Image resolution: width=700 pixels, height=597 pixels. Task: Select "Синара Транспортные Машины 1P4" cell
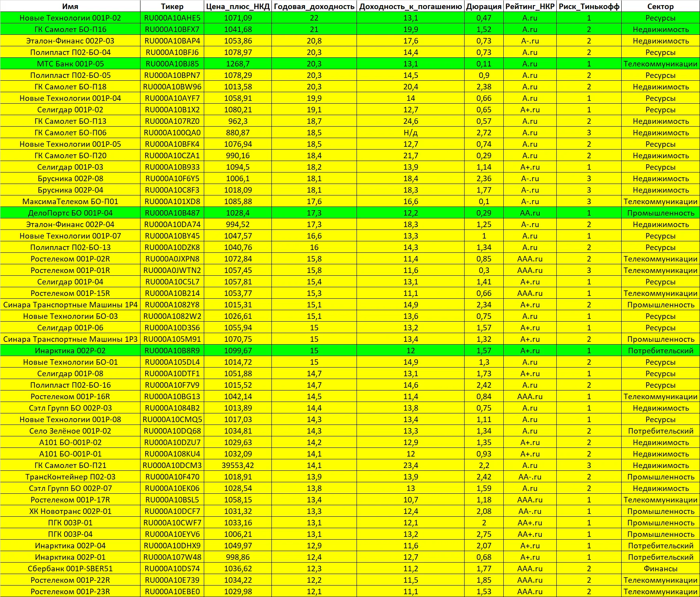point(70,305)
